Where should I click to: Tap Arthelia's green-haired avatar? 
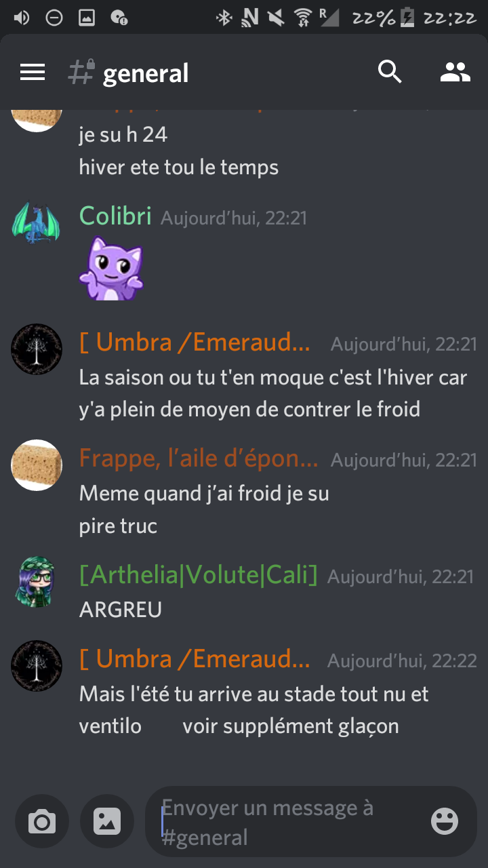click(37, 582)
